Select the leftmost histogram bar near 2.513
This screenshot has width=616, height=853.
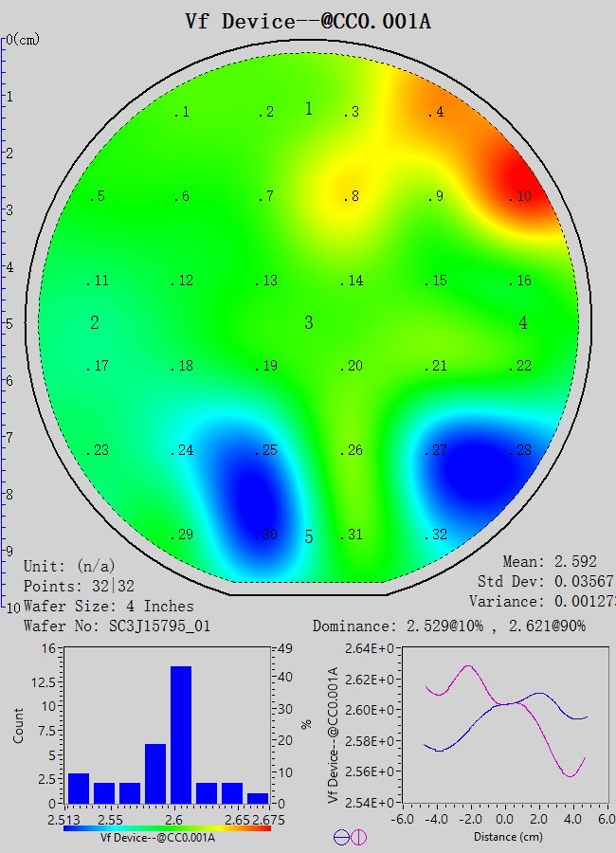click(79, 789)
